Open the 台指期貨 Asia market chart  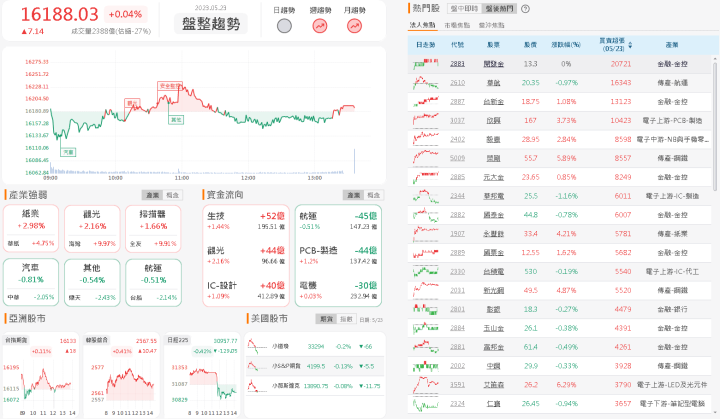click(x=40, y=375)
